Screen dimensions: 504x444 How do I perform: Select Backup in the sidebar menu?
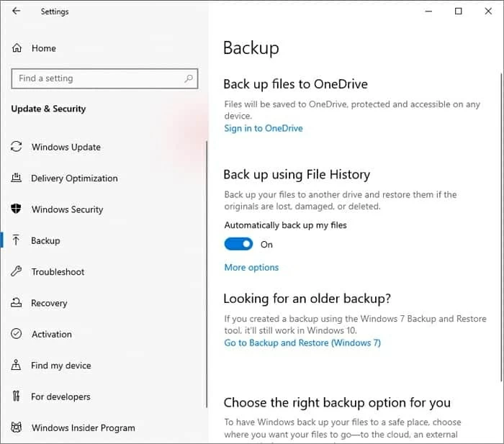tap(45, 241)
